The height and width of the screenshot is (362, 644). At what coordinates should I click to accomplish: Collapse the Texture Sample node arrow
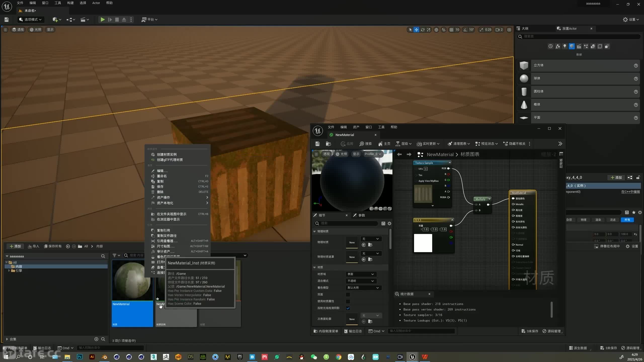[450, 163]
